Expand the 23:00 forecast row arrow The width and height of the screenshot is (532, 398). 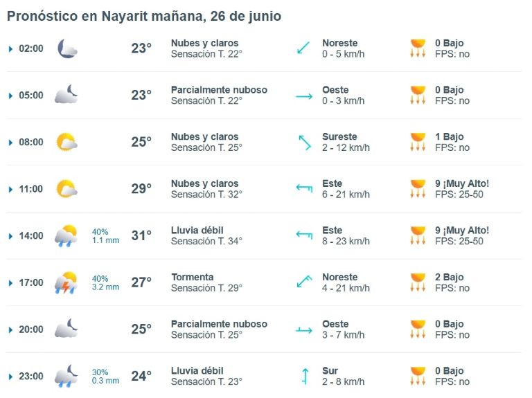pos(10,377)
